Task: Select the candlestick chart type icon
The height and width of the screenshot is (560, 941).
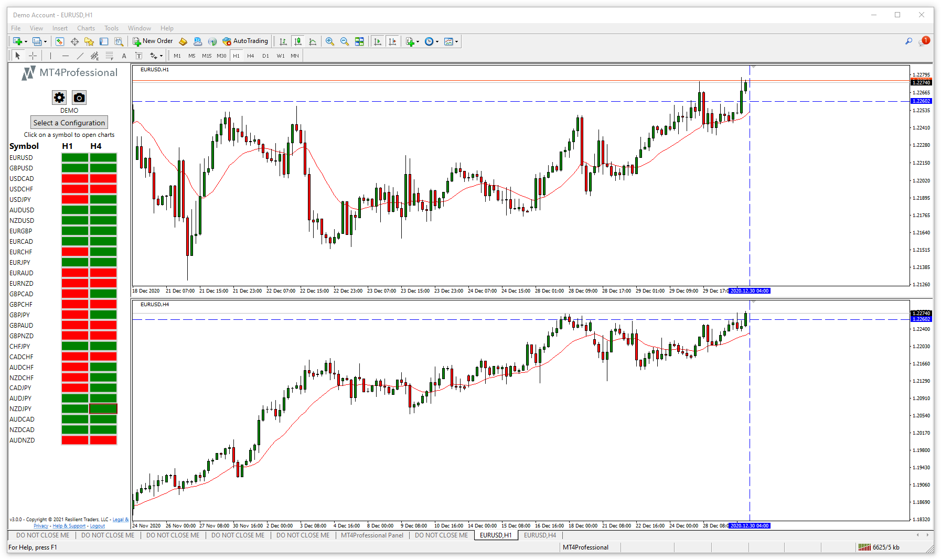Action: (x=298, y=41)
